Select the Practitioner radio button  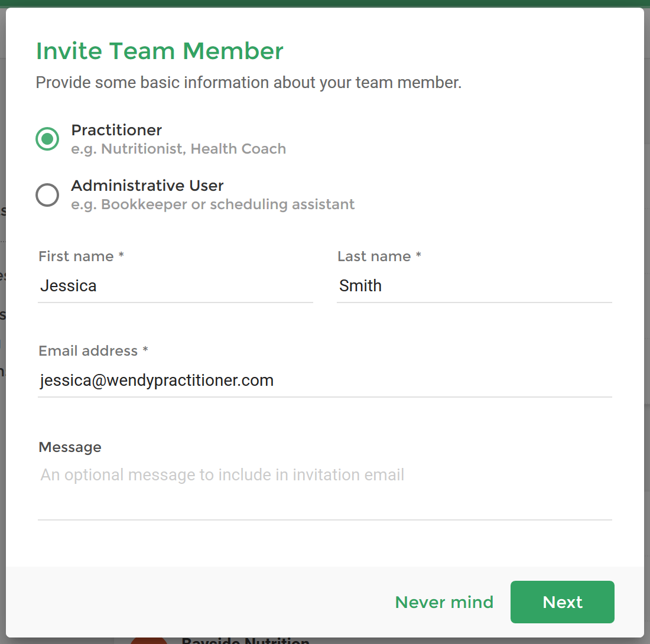(x=47, y=139)
